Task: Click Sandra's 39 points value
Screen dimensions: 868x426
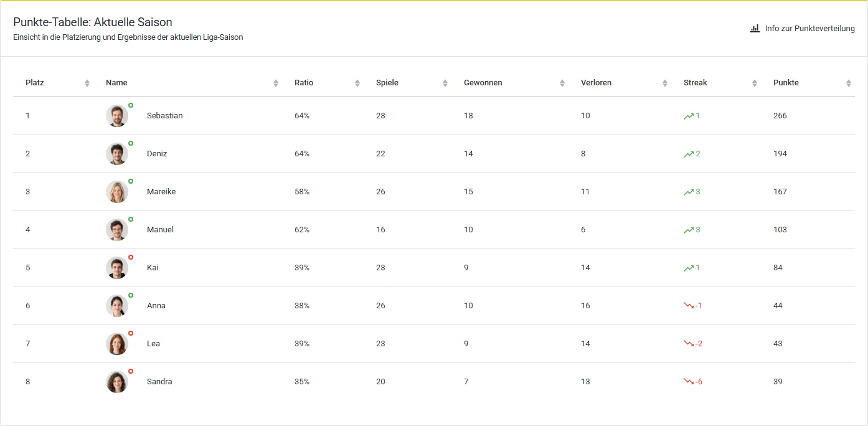Action: [x=778, y=382]
